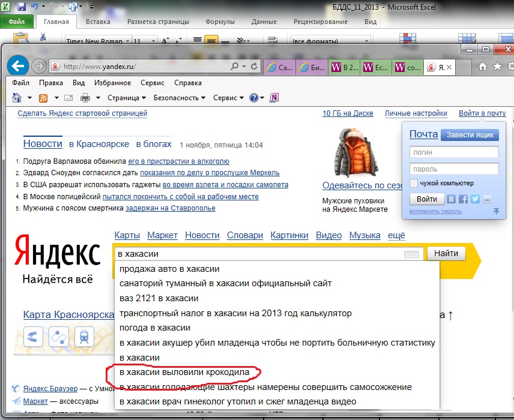
Task: Toggle the 'чужой компьютер' checkbox
Action: point(414,183)
